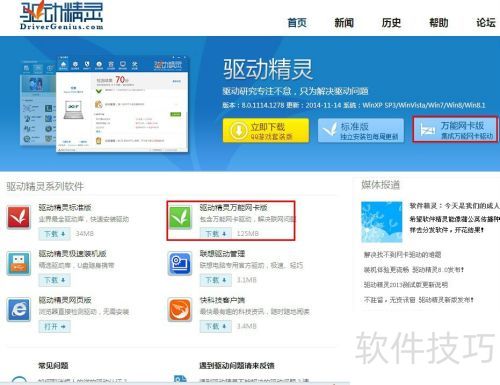Image resolution: width=500 pixels, height=385 pixels.
Task: Visit the 论坛 page
Action: point(486,23)
